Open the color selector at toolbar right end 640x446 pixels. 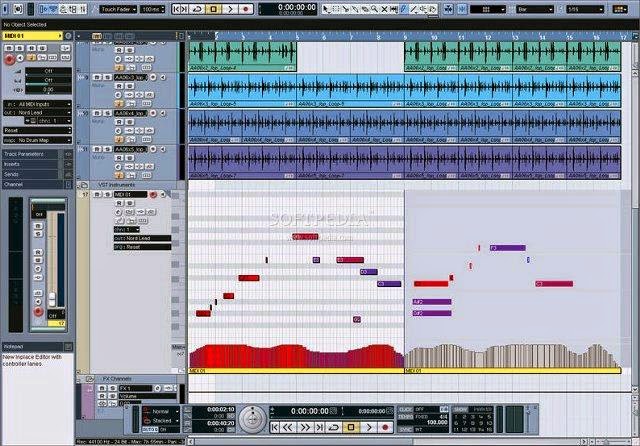[x=620, y=9]
